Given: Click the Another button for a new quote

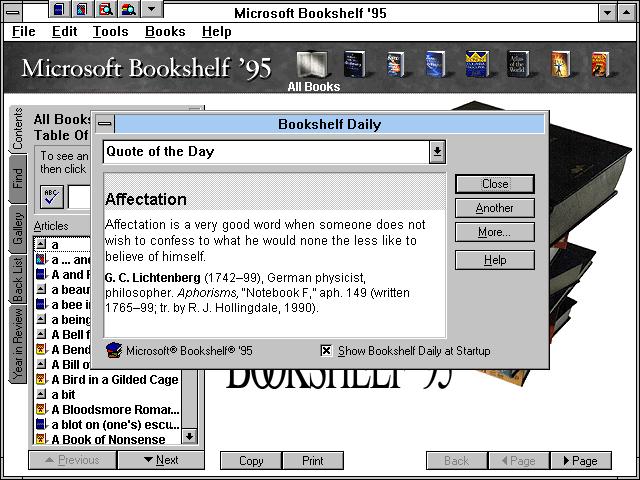Looking at the screenshot, I should pyautogui.click(x=495, y=208).
